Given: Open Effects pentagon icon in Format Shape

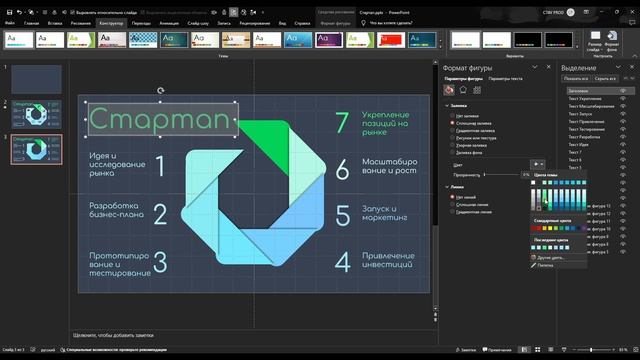Looking at the screenshot, I should tap(463, 90).
